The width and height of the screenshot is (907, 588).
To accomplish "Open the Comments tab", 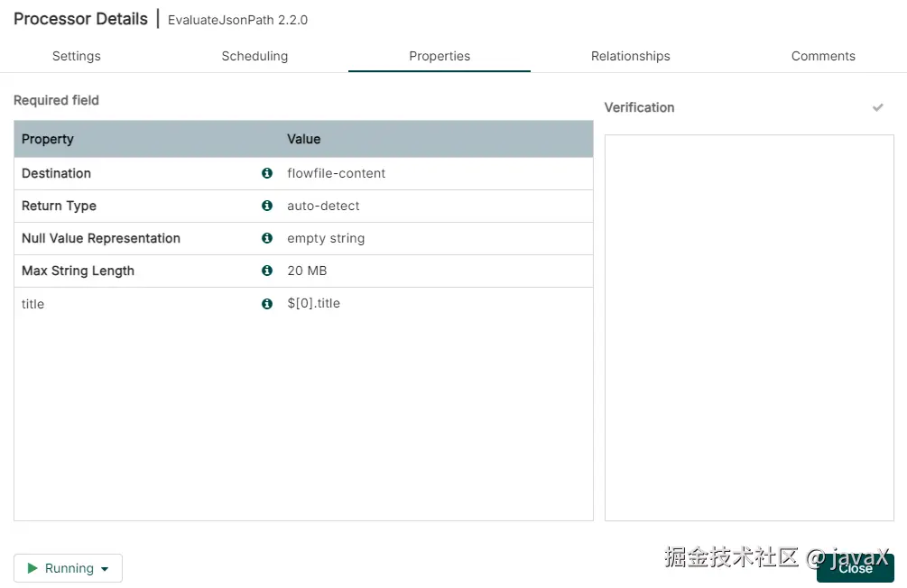I will pos(823,56).
